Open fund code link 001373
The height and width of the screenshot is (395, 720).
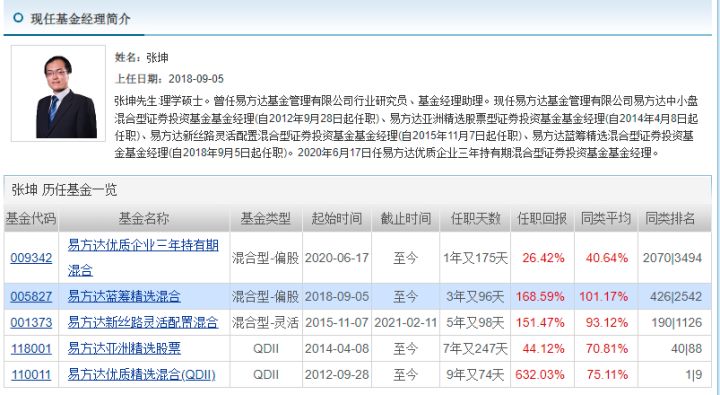point(31,322)
